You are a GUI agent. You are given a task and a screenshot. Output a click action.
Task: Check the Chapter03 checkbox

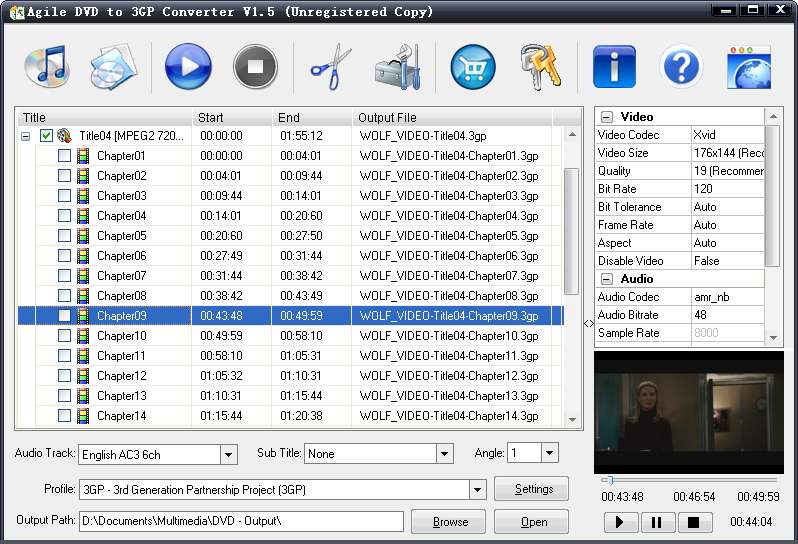(64, 195)
